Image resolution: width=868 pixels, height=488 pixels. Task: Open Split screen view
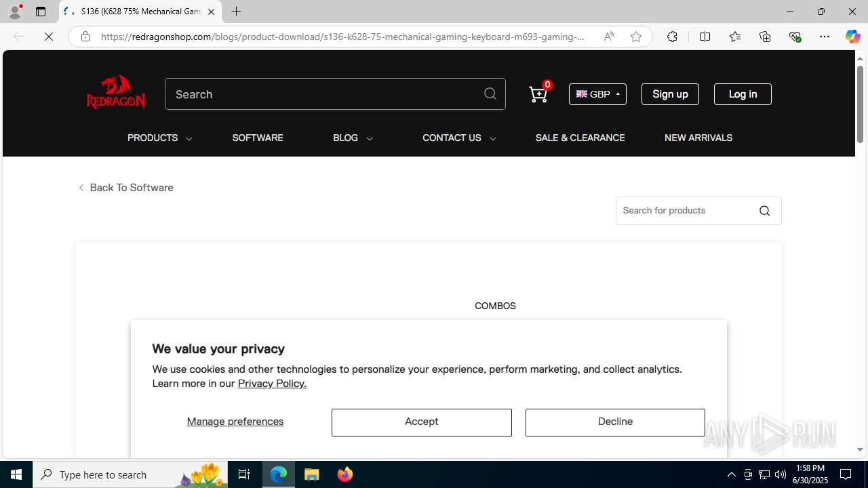tap(705, 37)
